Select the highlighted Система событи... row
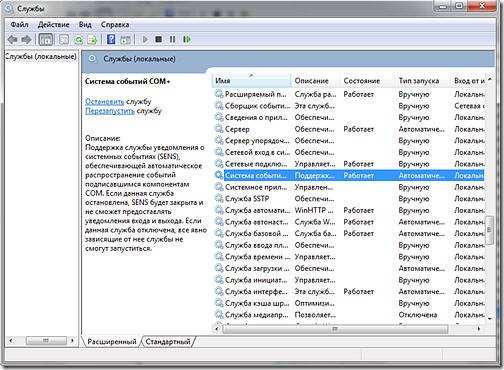The width and height of the screenshot is (504, 370). [349, 175]
